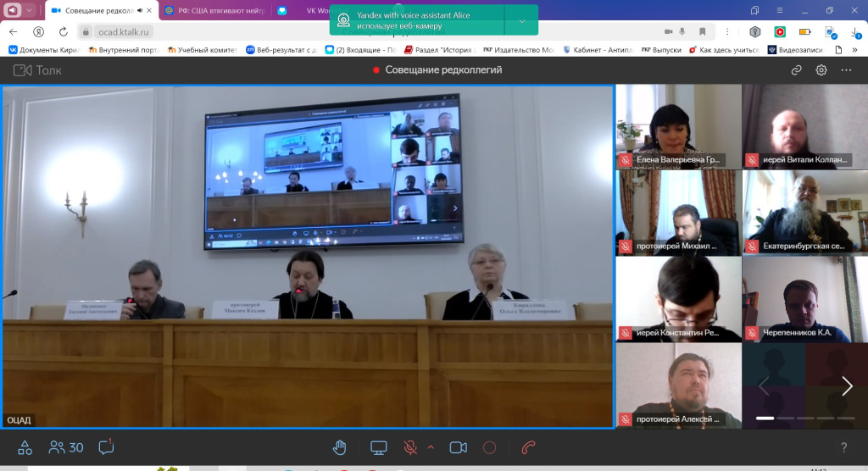Open the layout shapes menu in the bottom-left

coord(25,447)
